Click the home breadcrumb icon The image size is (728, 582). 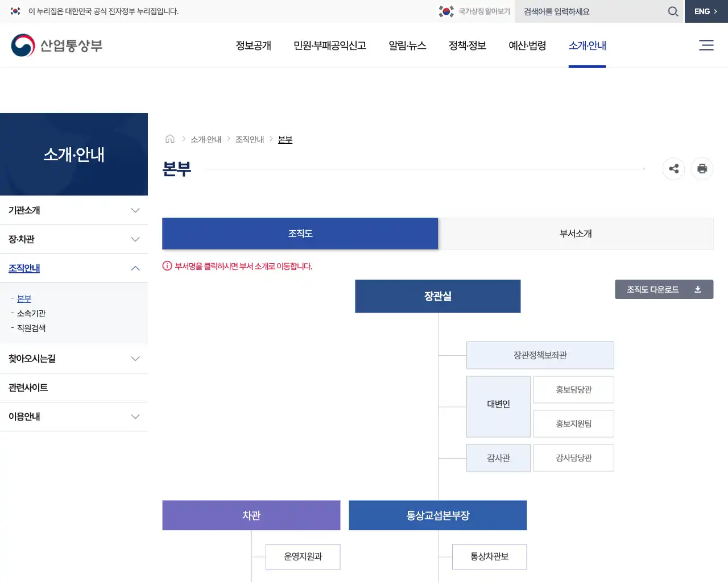tap(169, 138)
